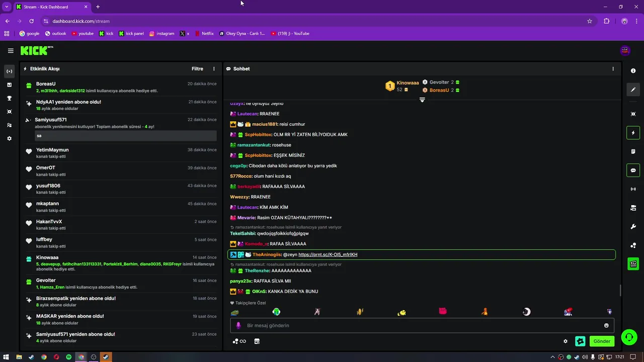Click the notes document icon in right sidebar
This screenshot has width=644, height=362.
click(633, 151)
